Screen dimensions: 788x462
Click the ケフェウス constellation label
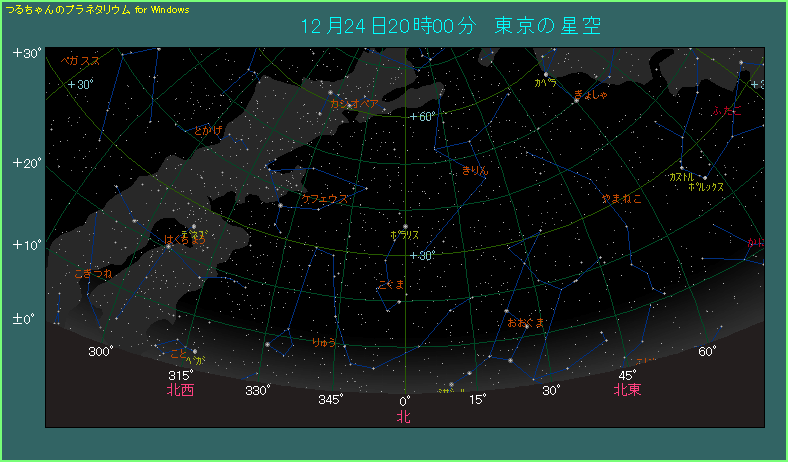pos(325,199)
